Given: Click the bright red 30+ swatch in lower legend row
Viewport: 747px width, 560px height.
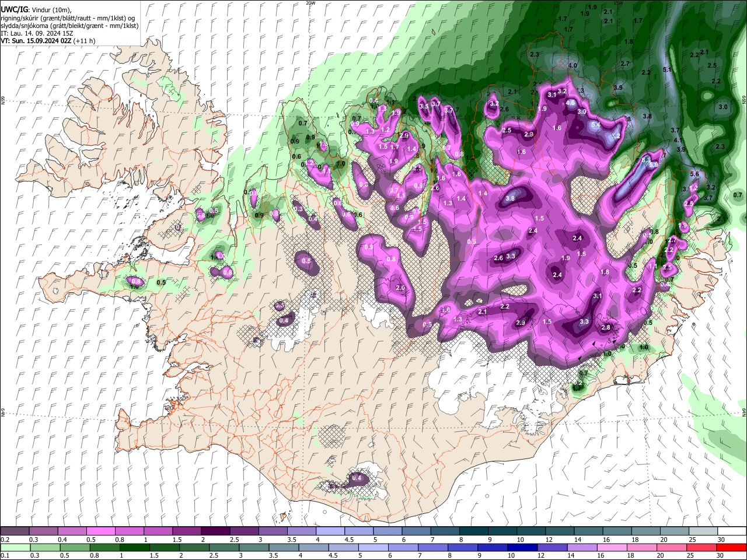Looking at the screenshot, I should pyautogui.click(x=732, y=547).
